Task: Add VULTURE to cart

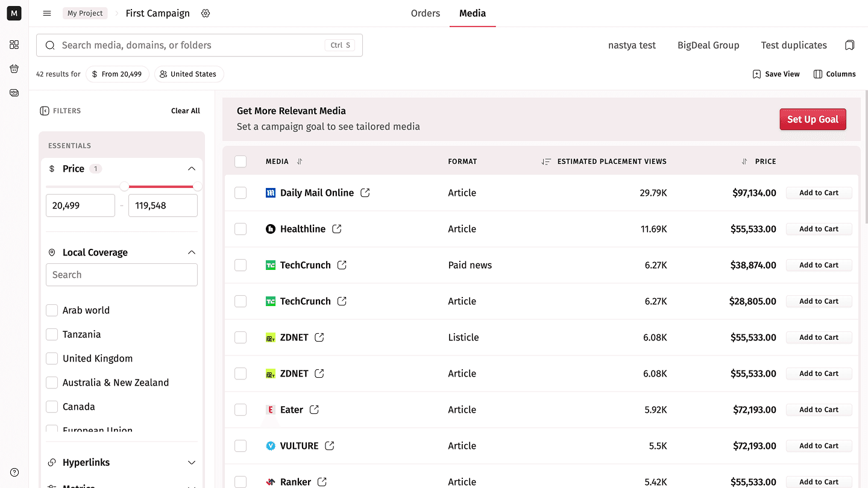Action: 819,446
